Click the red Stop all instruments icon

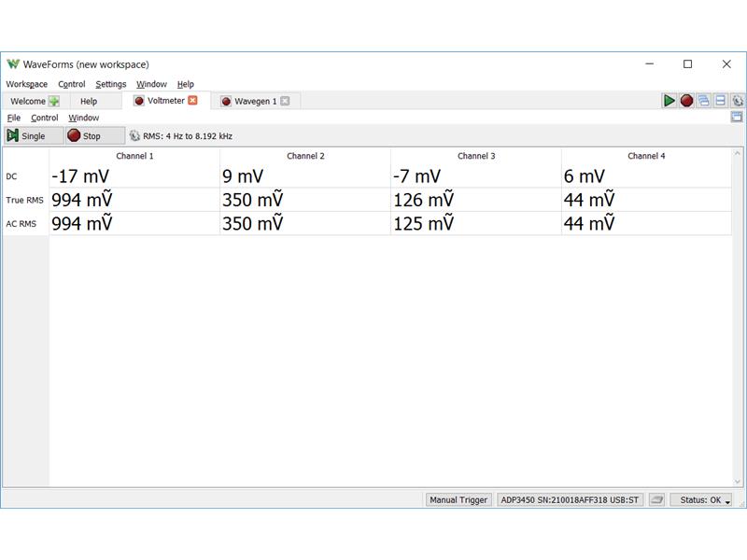tap(686, 101)
